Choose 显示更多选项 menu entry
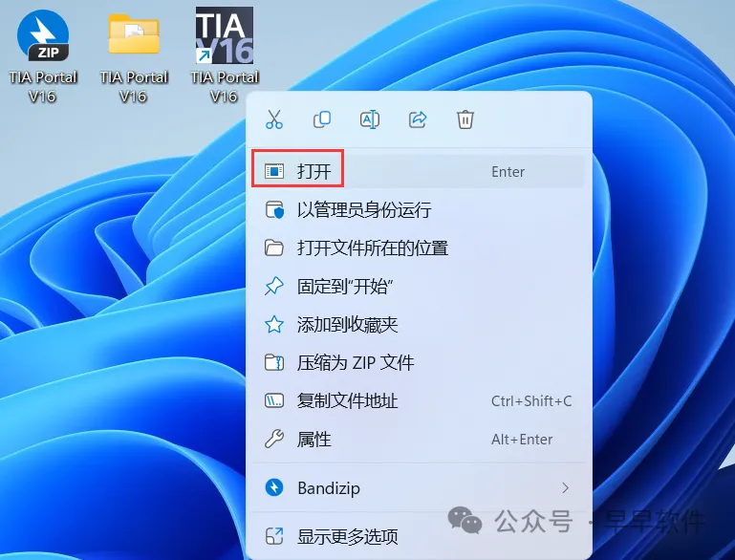 (419, 536)
